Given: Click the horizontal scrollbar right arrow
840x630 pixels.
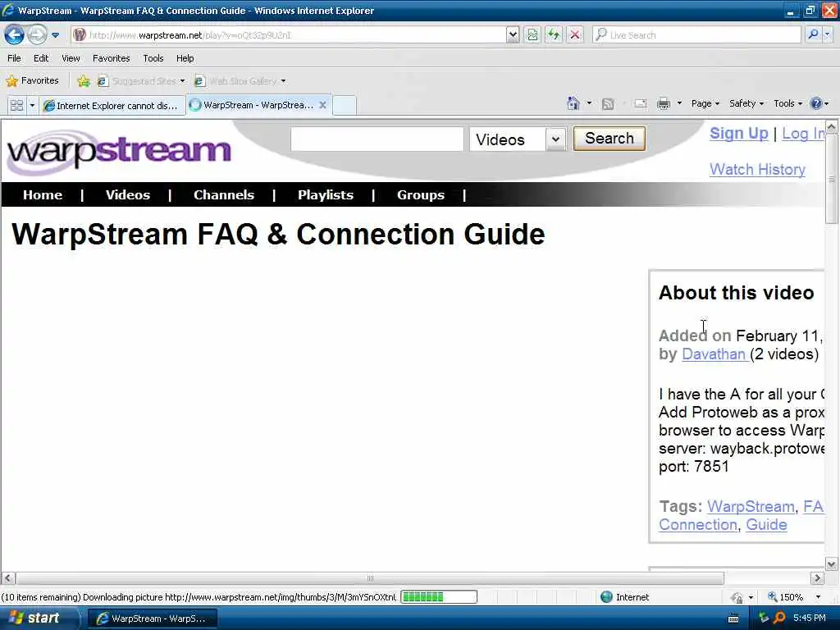Looking at the screenshot, I should 816,578.
